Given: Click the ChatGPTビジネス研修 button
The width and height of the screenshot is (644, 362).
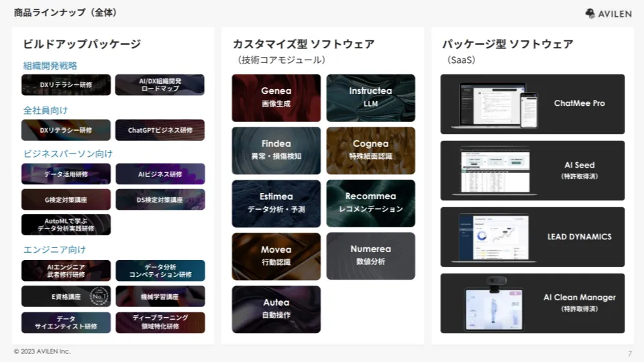Looking at the screenshot, I should pyautogui.click(x=160, y=130).
